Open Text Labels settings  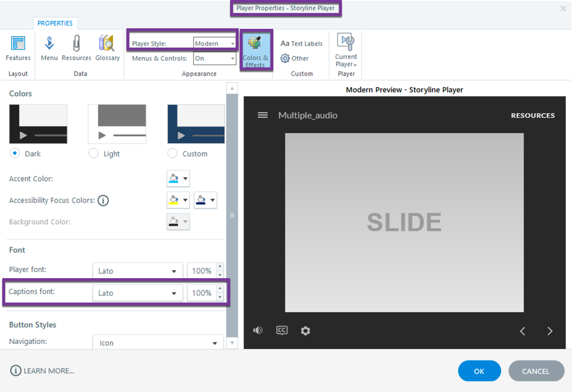coord(301,43)
